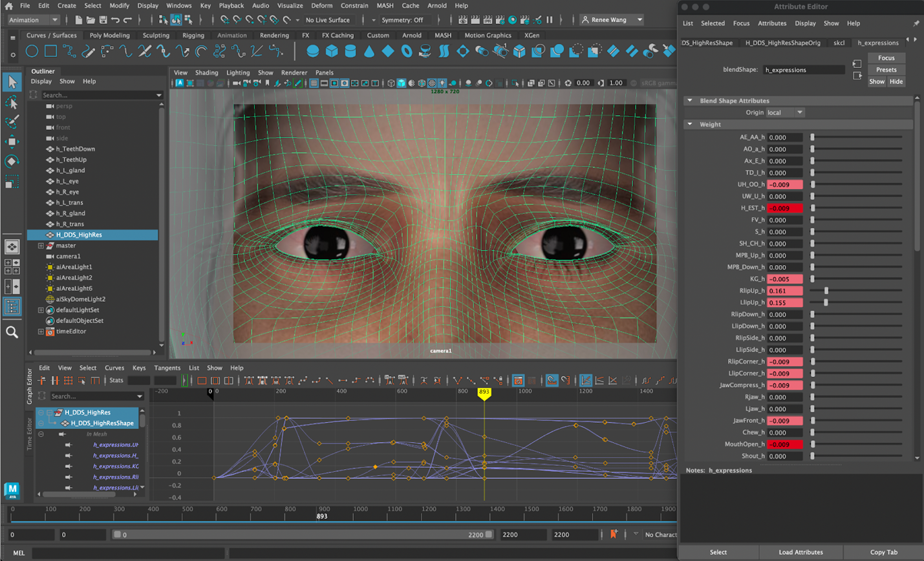Open the Tangents menu in Graph Editor
Screen dimensions: 924x561
167,368
